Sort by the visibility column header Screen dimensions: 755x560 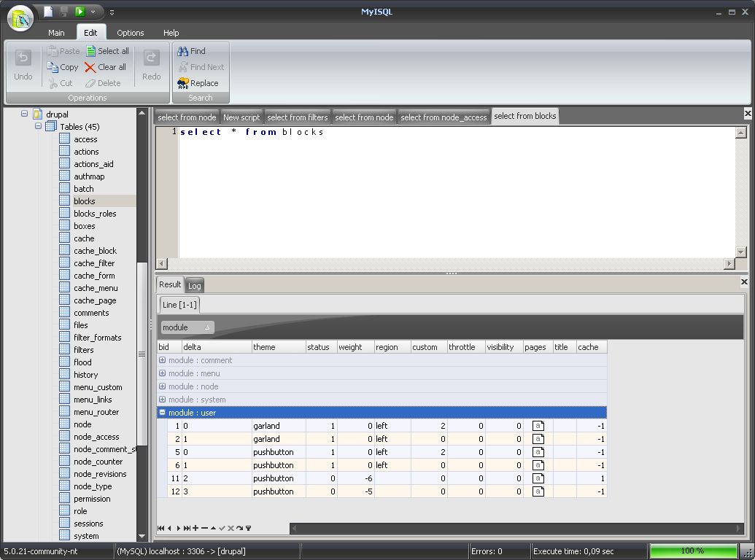[504, 347]
